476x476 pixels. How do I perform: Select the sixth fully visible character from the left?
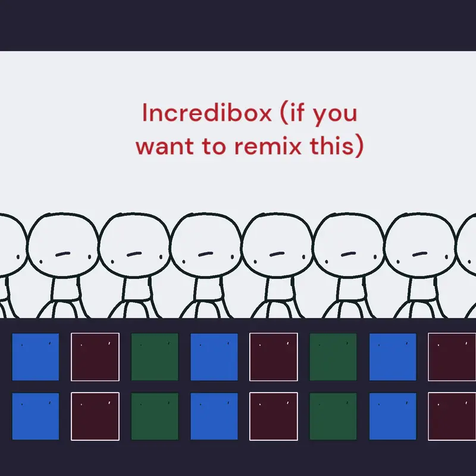click(421, 265)
